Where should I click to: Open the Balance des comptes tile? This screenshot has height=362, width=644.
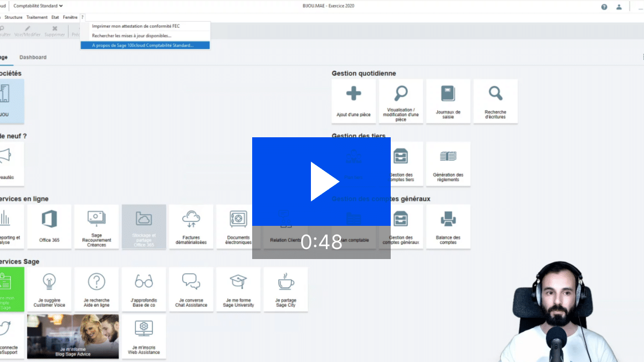pyautogui.click(x=448, y=227)
